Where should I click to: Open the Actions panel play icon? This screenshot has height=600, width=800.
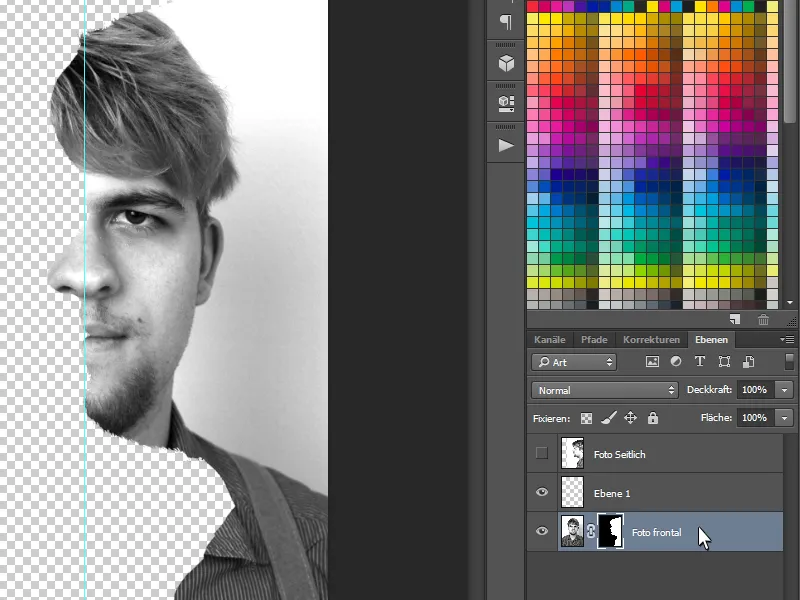pyautogui.click(x=506, y=145)
